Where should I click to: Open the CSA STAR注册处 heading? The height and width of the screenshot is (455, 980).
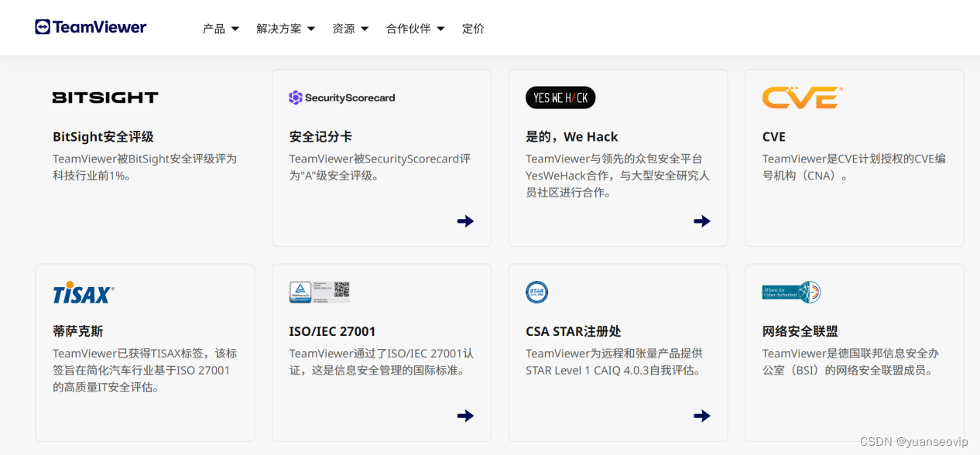[x=574, y=331]
